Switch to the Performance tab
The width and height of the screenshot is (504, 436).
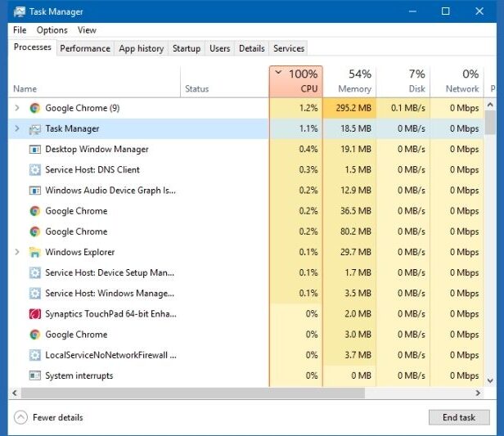tap(85, 48)
